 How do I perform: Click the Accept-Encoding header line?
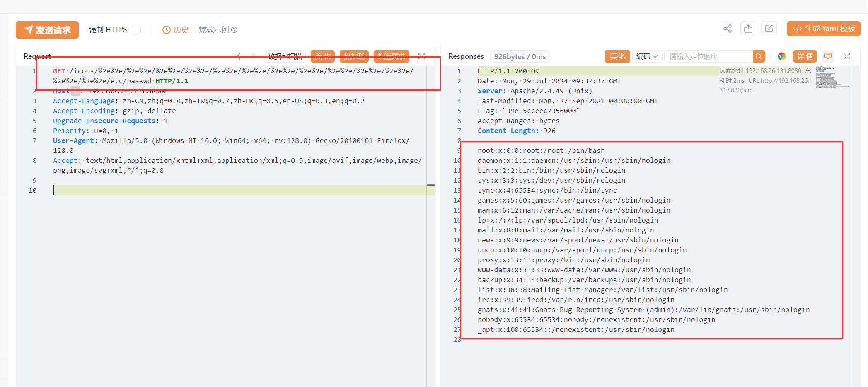[x=114, y=111]
